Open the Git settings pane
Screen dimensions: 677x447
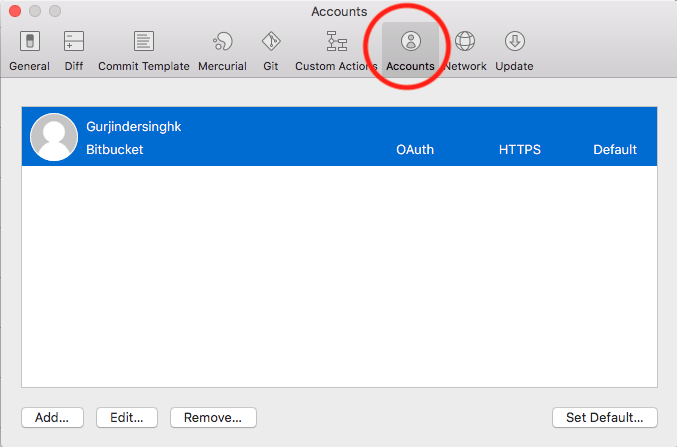click(x=270, y=50)
